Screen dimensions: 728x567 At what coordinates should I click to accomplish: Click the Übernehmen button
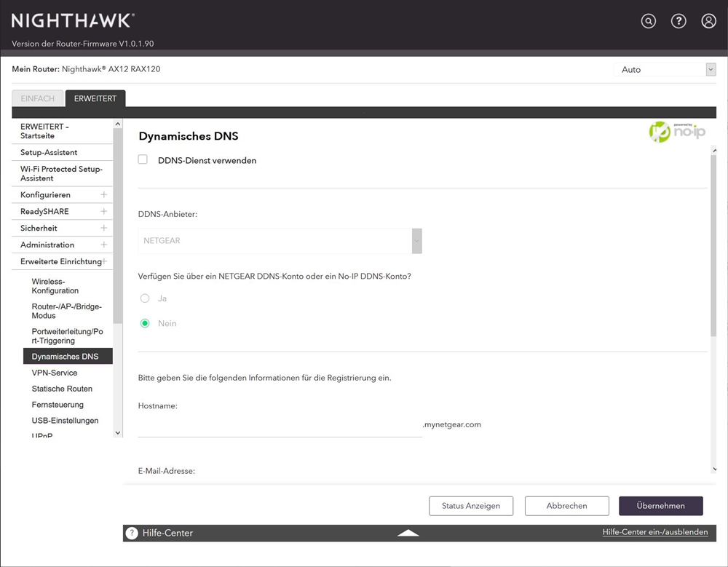660,506
